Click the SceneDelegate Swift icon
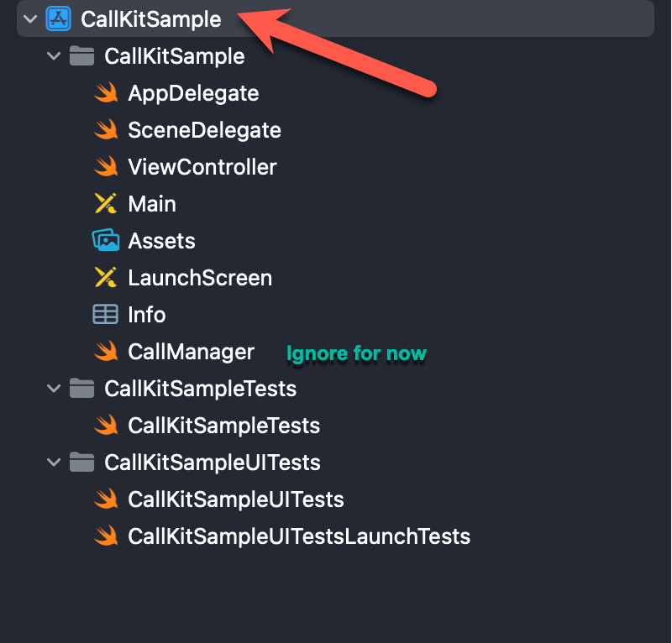 point(106,130)
